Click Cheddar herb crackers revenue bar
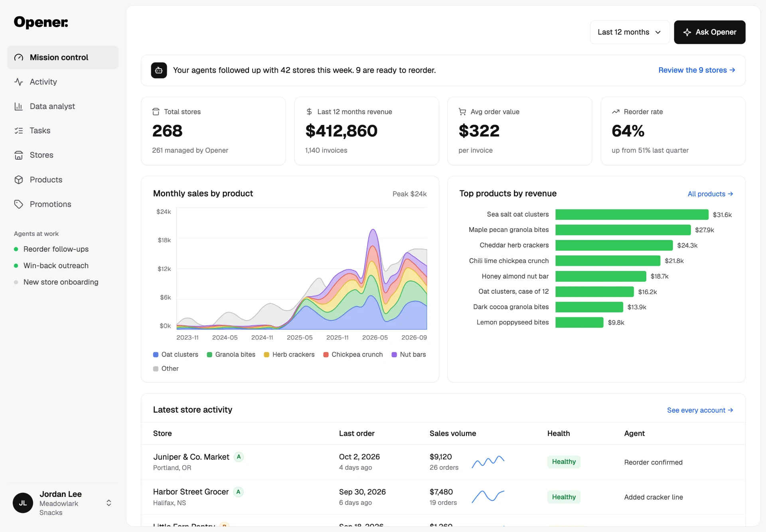 click(x=614, y=245)
